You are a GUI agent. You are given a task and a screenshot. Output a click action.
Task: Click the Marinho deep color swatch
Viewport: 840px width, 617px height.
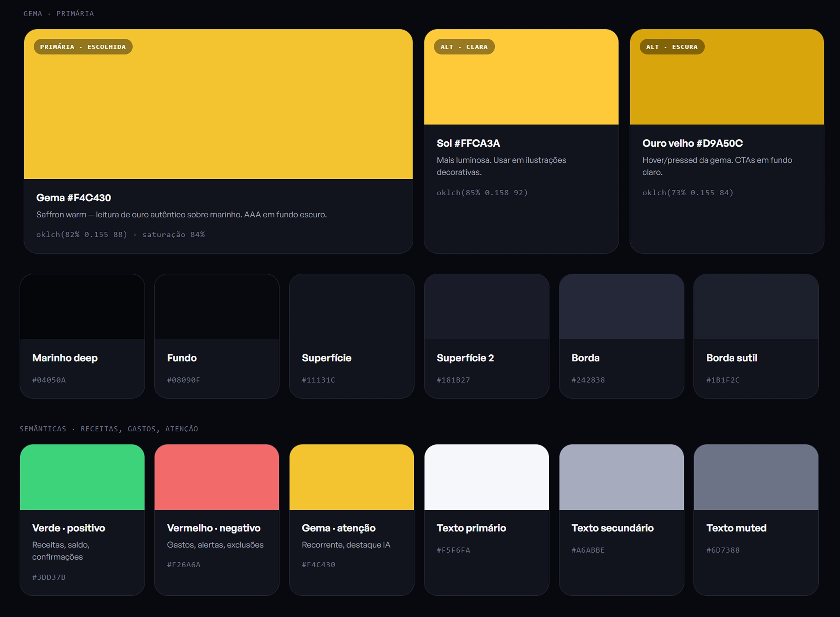point(82,307)
